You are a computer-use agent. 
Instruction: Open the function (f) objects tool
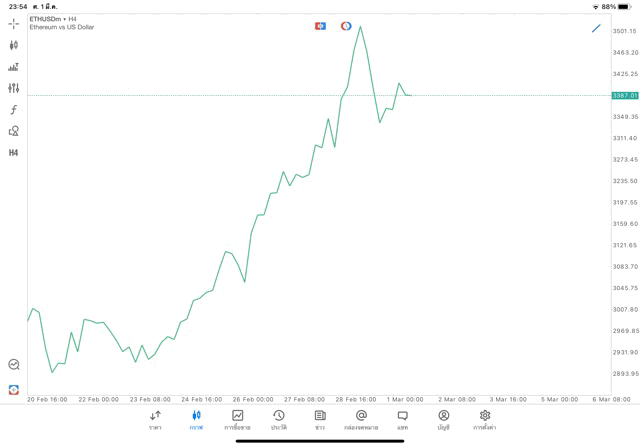(x=13, y=110)
